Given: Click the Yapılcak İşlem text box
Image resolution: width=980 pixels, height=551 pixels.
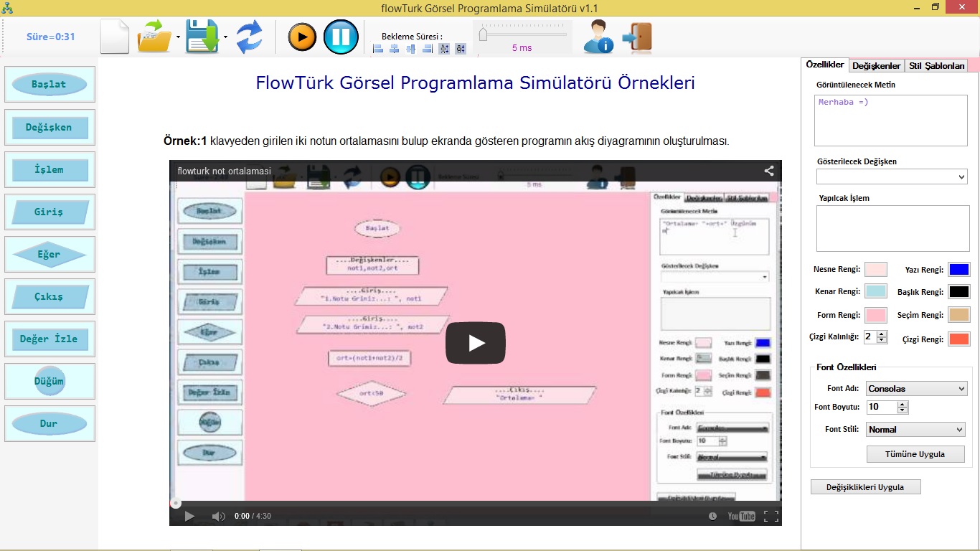Looking at the screenshot, I should click(892, 228).
